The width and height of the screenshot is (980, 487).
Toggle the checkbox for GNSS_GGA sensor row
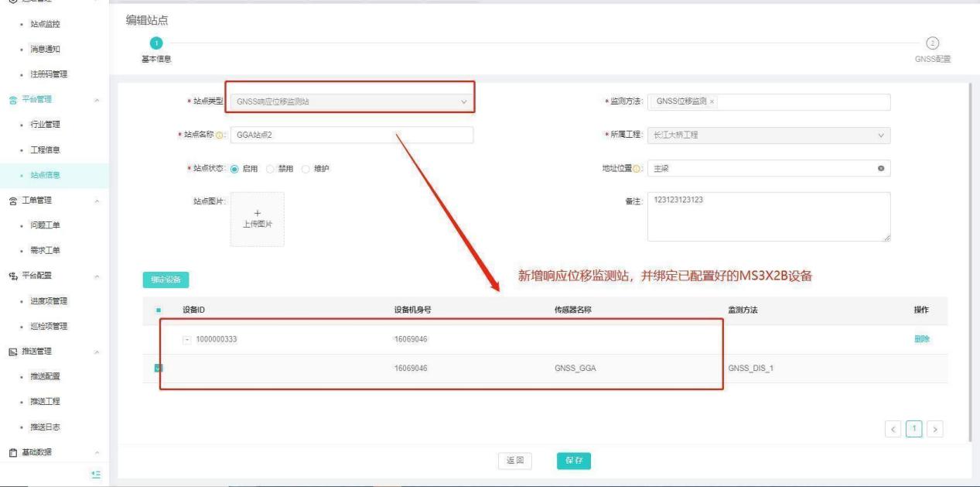pos(158,368)
